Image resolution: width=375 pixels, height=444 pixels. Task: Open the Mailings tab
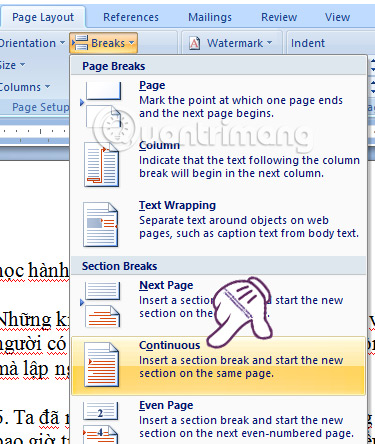click(210, 17)
